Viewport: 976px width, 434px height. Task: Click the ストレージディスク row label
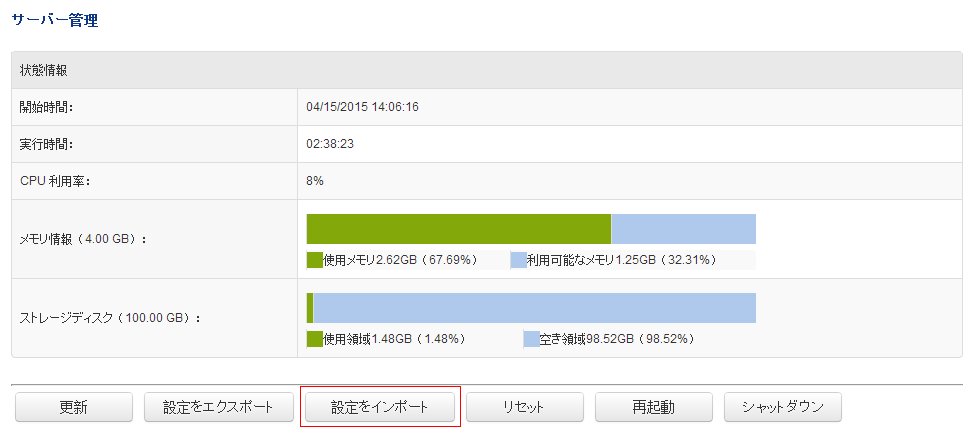pos(110,318)
